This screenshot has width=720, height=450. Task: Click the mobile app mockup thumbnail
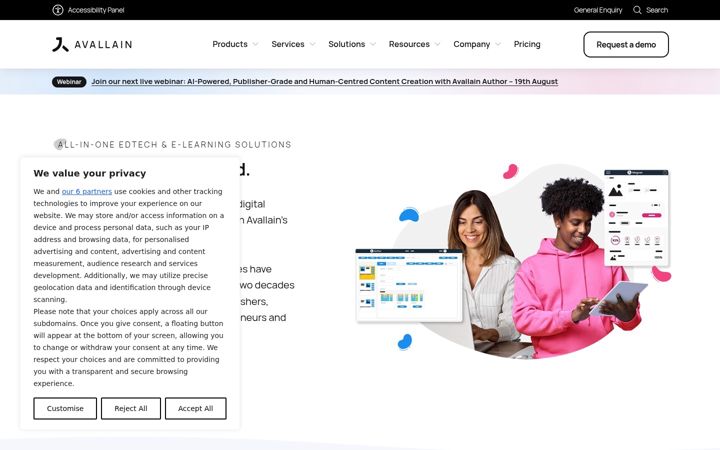pyautogui.click(x=636, y=218)
